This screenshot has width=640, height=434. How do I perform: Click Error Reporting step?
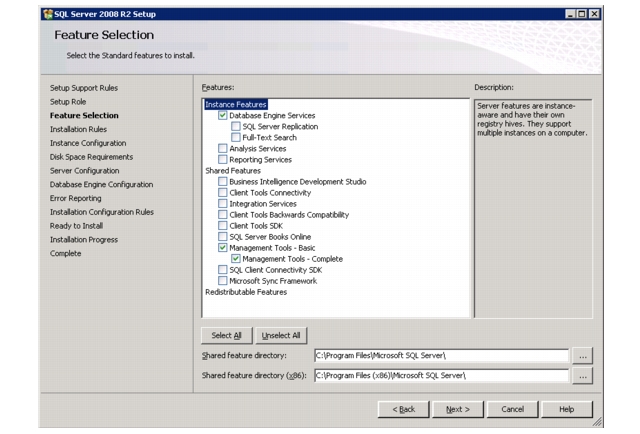point(76,198)
